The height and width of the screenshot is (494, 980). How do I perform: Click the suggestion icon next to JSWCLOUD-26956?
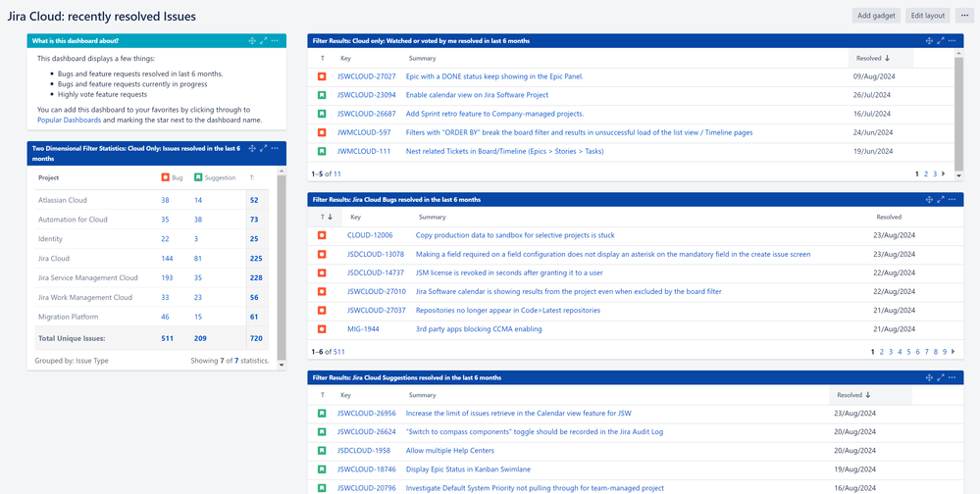click(322, 413)
